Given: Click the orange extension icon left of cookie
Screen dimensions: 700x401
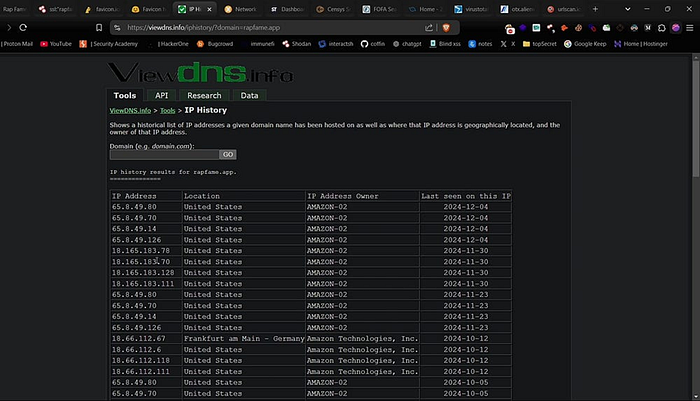Looking at the screenshot, I should pos(564,28).
